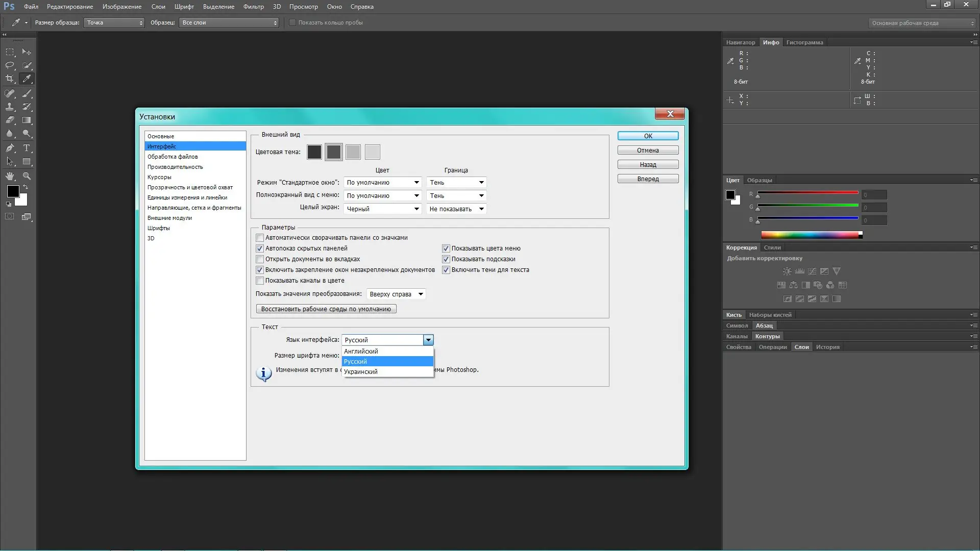Check Открыть документы во вкладках
This screenshot has width=980, height=551.
[260, 259]
